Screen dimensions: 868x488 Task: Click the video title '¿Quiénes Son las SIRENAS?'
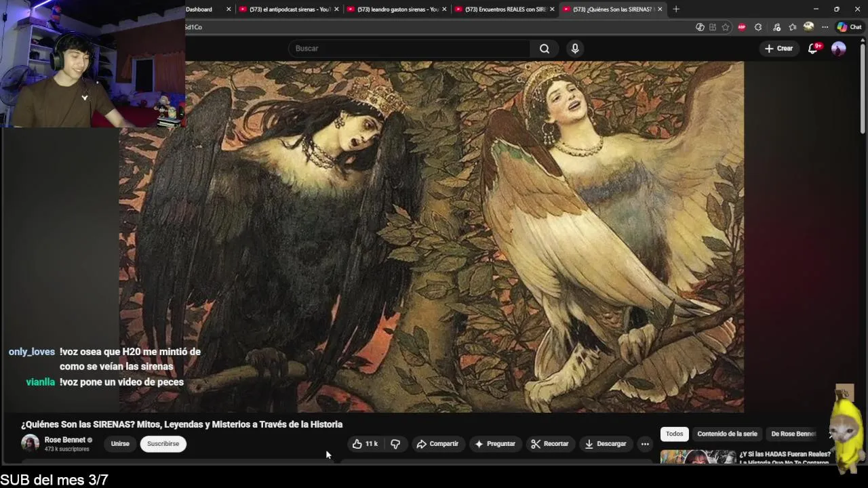(182, 424)
